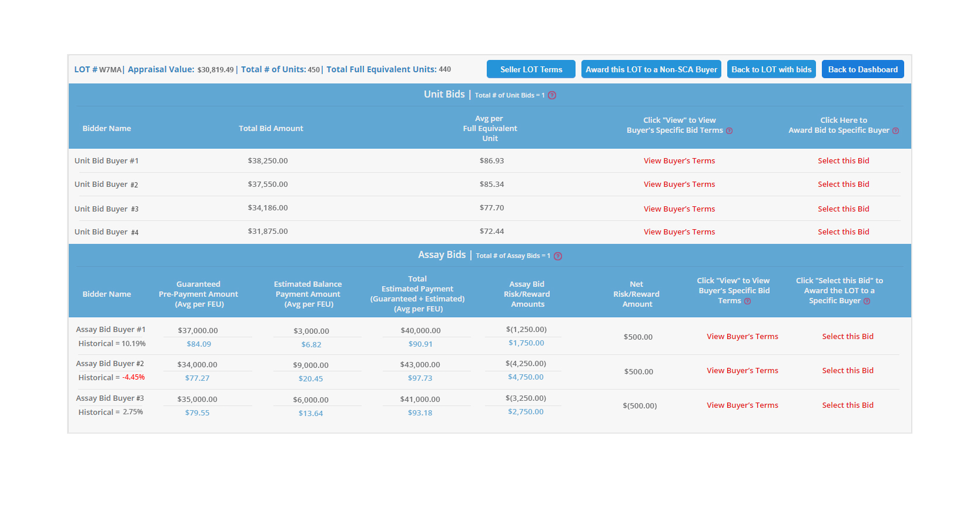Select this Bid for Unit Bid Buyer #1
Screen dimensions: 980x523
point(843,161)
